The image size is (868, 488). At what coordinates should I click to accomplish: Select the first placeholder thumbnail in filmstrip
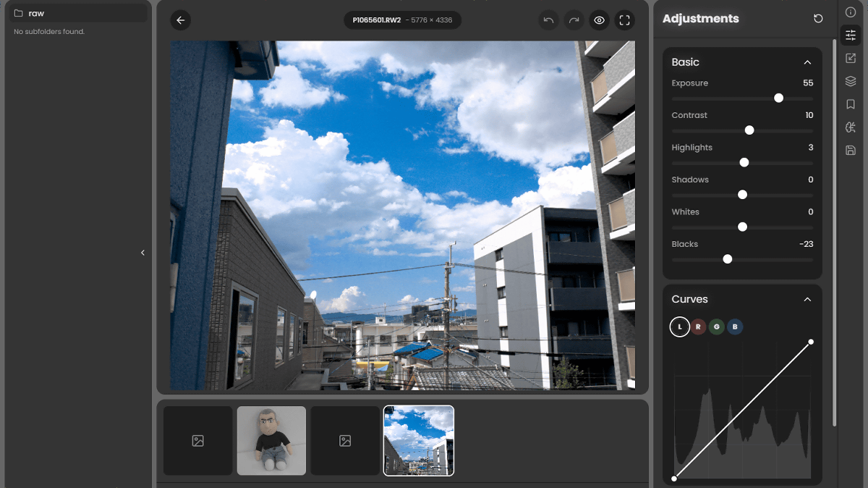(198, 440)
